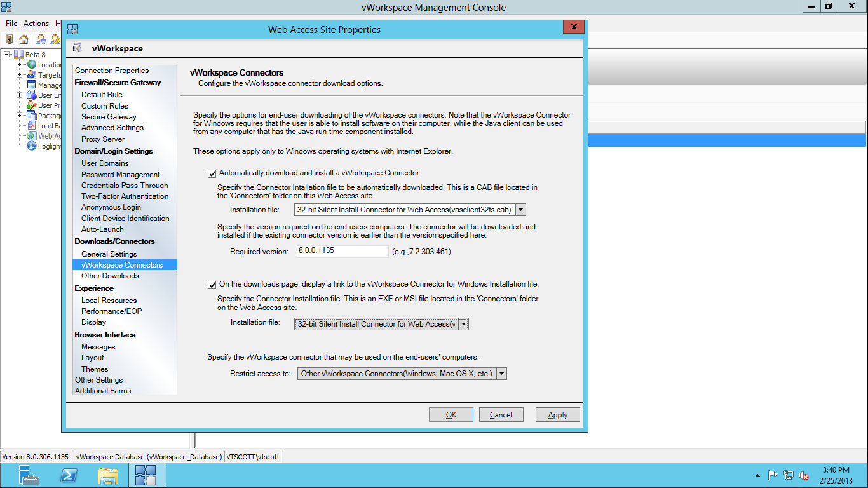Show hidden tray icons arrow
868x488 pixels.
coord(757,475)
